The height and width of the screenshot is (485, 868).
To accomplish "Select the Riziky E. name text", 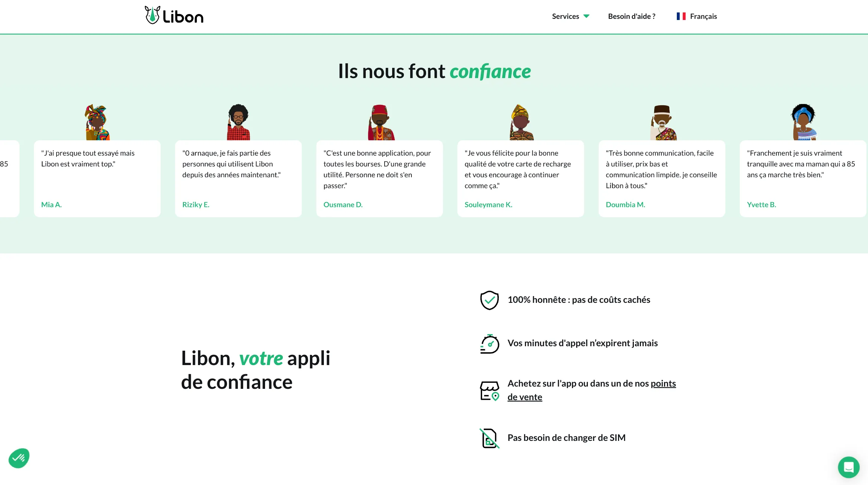I will pyautogui.click(x=196, y=204).
